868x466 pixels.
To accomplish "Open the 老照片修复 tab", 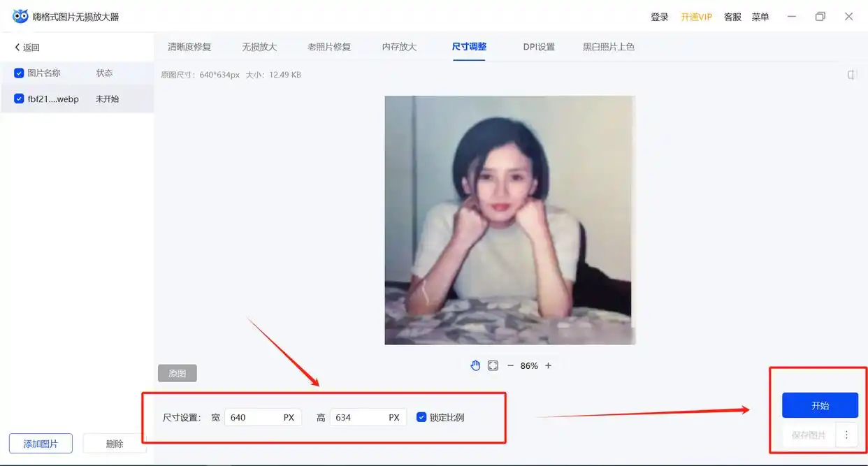I will click(329, 47).
